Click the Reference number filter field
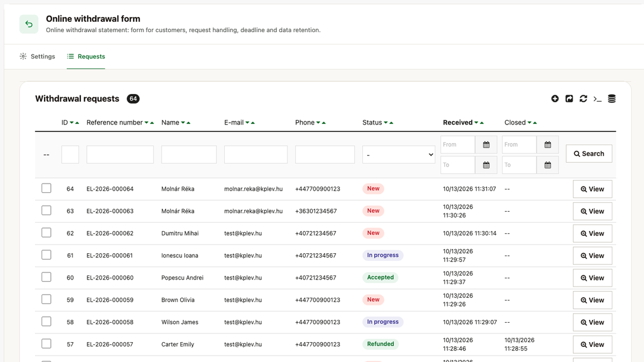This screenshot has width=644, height=362. click(120, 155)
